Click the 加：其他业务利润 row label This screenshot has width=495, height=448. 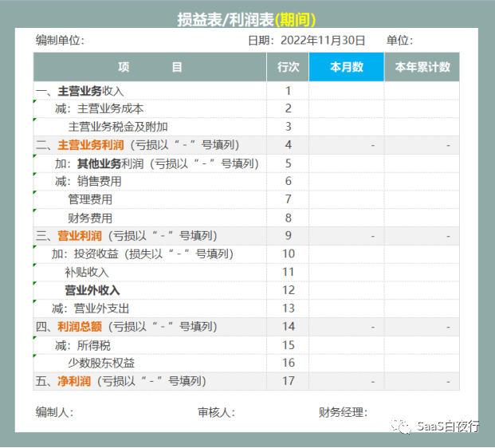(157, 163)
